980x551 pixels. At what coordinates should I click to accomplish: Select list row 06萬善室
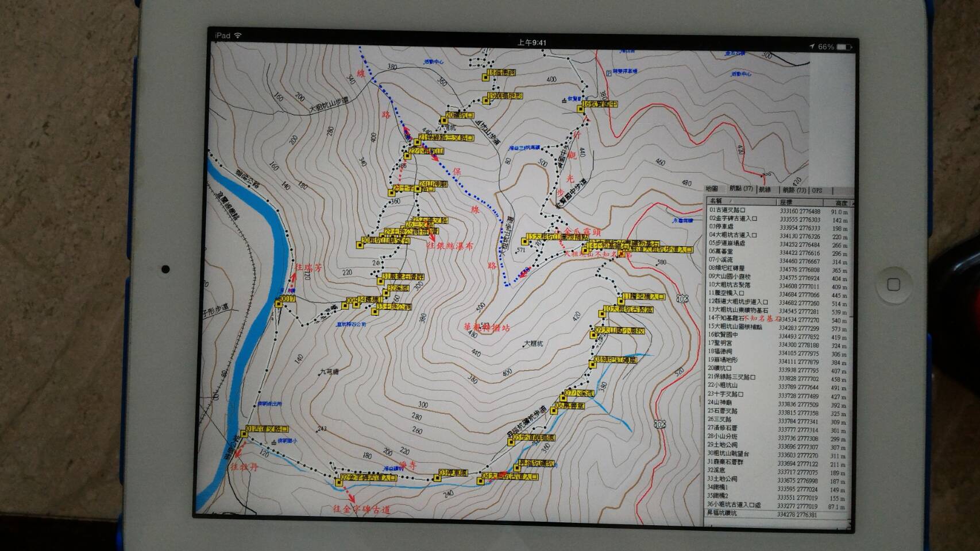pyautogui.click(x=778, y=253)
